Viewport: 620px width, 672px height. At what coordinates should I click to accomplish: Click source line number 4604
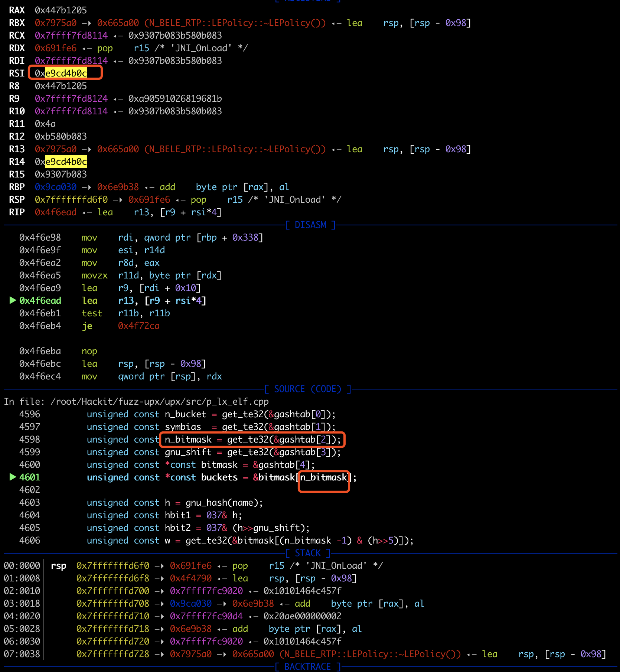30,515
